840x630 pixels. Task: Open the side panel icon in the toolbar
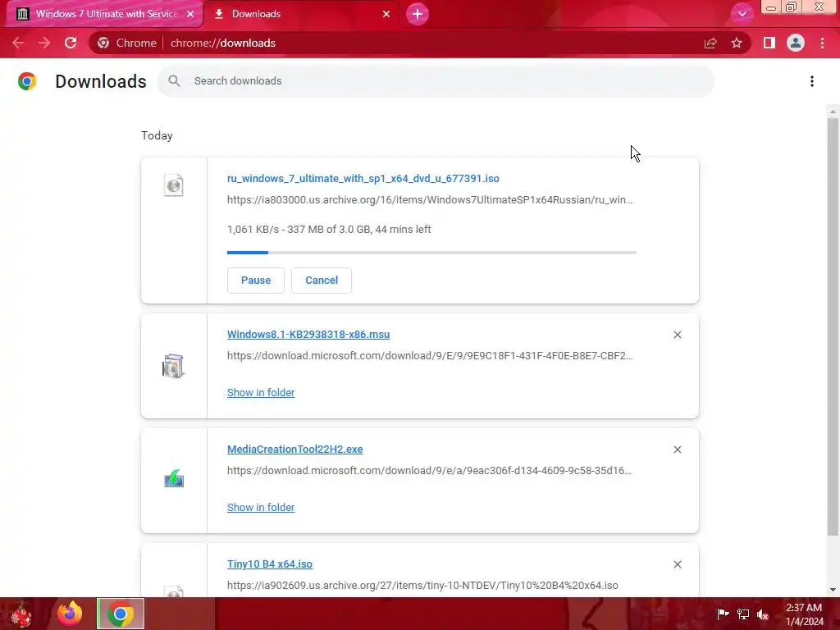pos(769,43)
